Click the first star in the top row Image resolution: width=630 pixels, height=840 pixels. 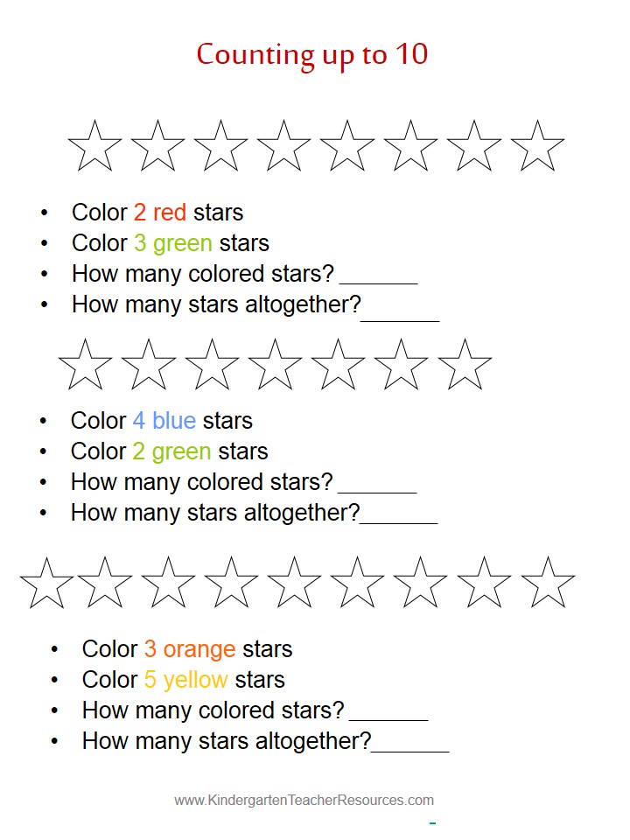click(x=94, y=146)
